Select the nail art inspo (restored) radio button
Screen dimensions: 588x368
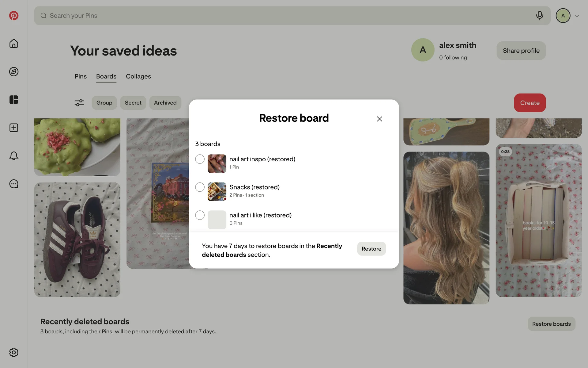click(x=200, y=159)
